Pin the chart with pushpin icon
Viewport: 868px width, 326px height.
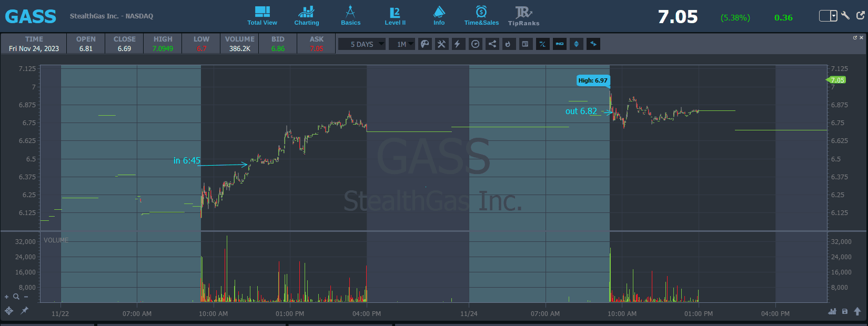(24, 311)
